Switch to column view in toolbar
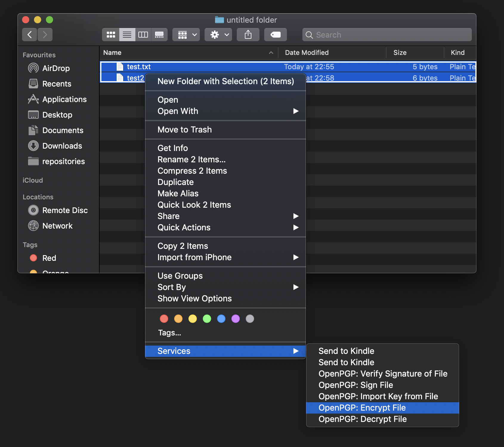Screen dimensions: 504x447 coord(143,35)
